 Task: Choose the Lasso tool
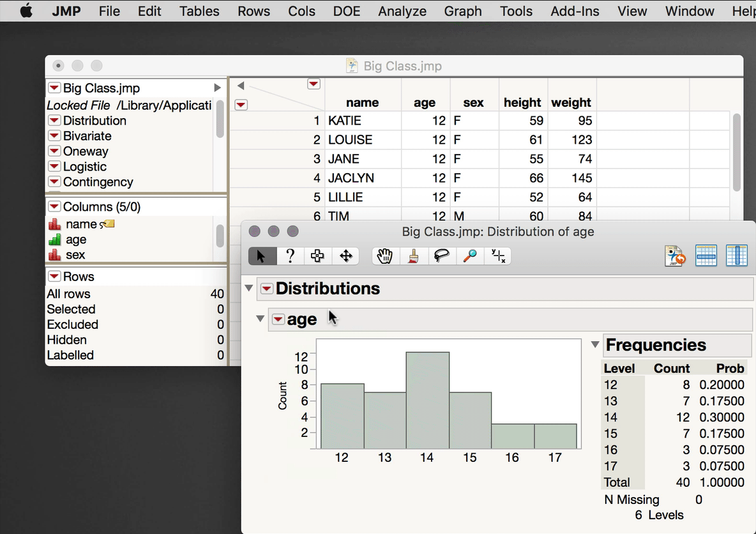(x=442, y=256)
